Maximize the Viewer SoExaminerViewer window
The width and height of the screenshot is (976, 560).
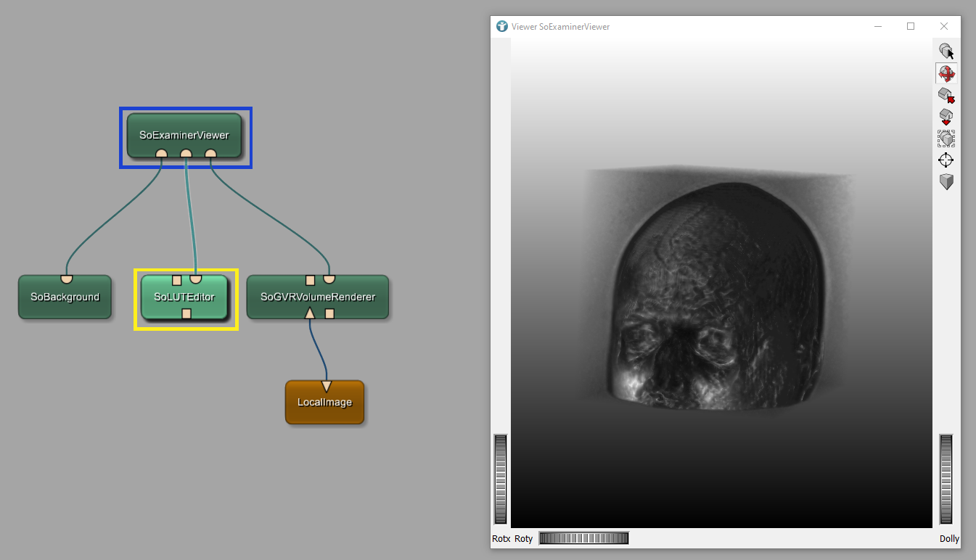pyautogui.click(x=911, y=27)
